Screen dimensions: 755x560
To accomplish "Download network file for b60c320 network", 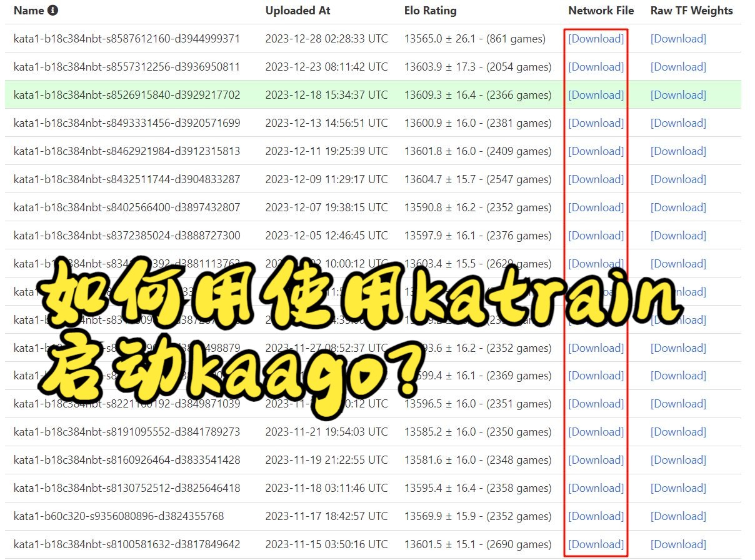I will click(595, 516).
